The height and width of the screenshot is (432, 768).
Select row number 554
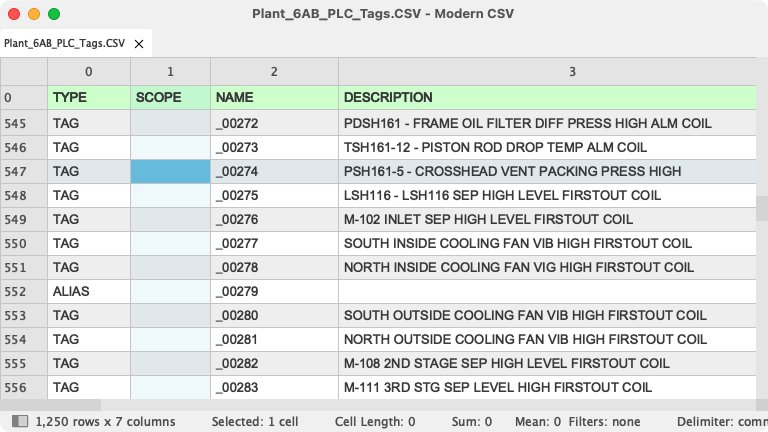click(24, 339)
